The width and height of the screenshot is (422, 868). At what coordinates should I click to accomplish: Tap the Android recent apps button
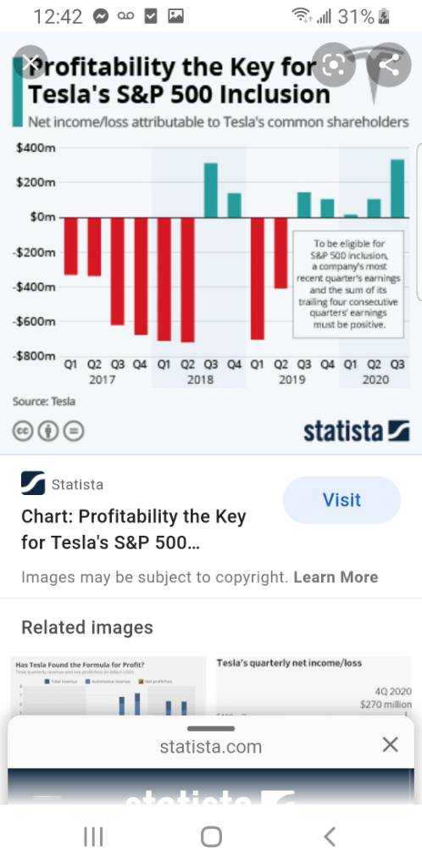tap(93, 836)
